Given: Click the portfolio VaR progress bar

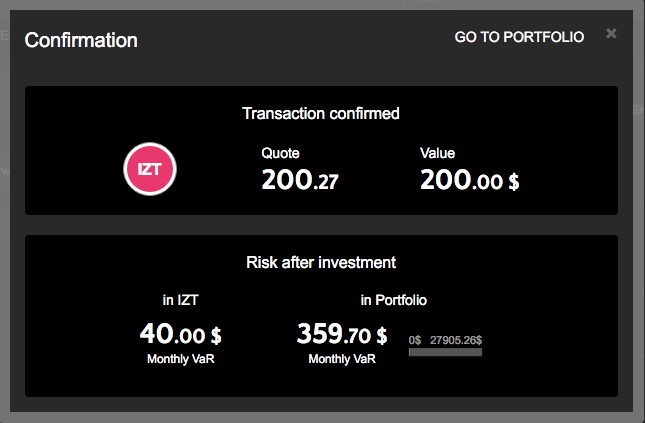Looking at the screenshot, I should click(x=445, y=352).
